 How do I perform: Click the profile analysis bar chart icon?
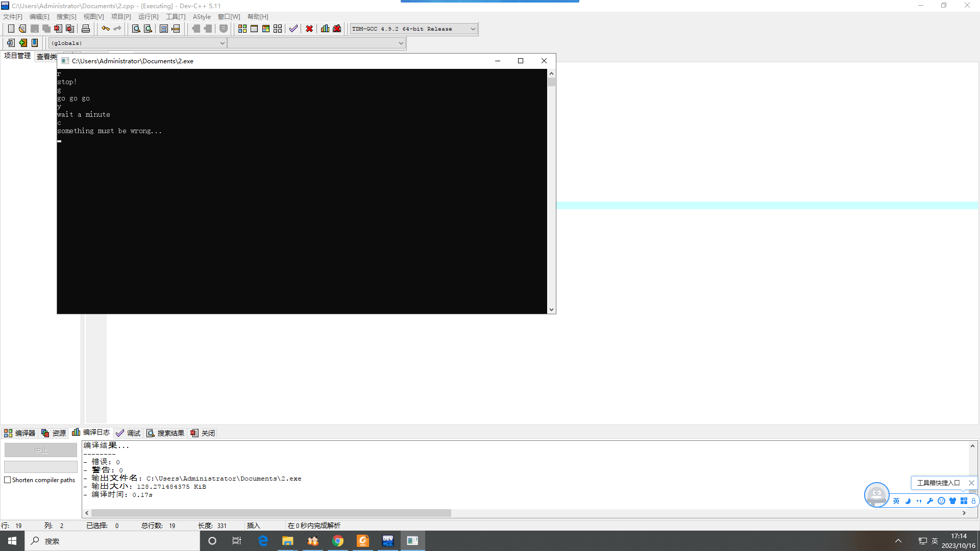325,29
